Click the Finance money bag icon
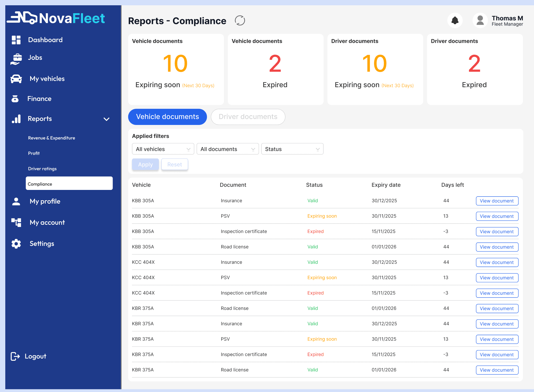 click(x=15, y=99)
